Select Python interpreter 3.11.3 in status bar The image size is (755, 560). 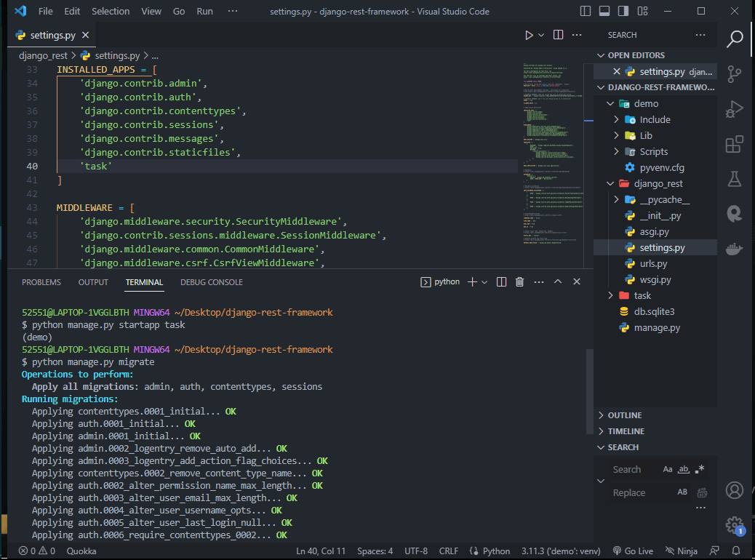click(561, 551)
